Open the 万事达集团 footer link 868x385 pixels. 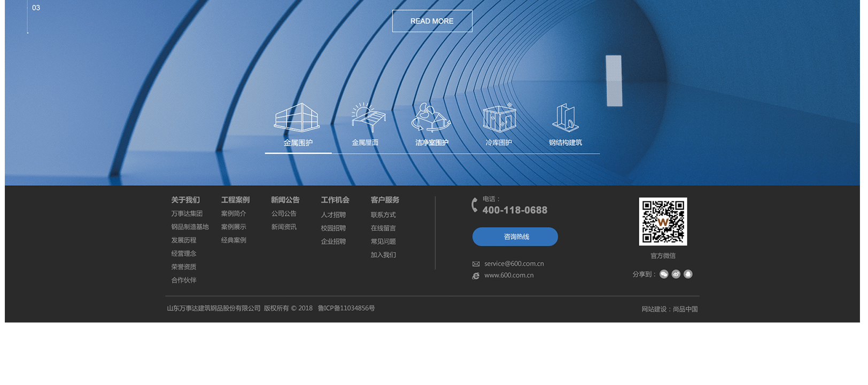(187, 214)
